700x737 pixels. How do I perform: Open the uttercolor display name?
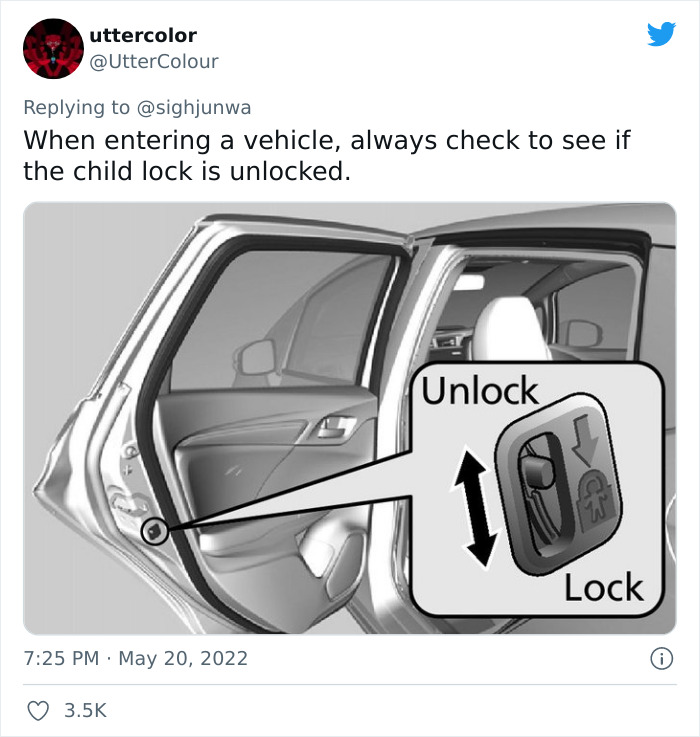coord(143,35)
